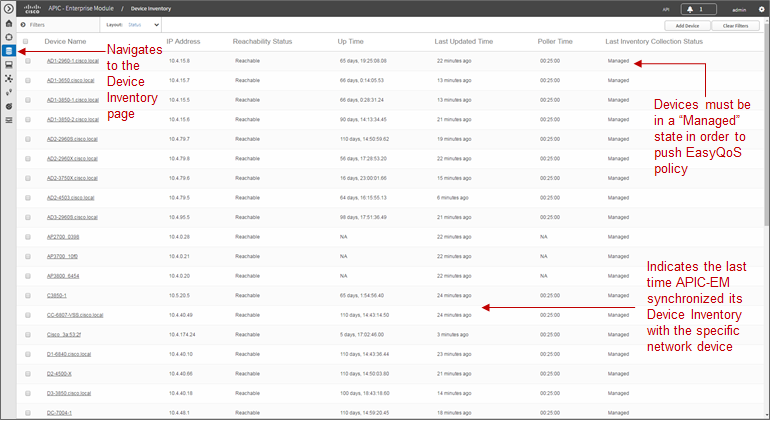
Task: Open the path trace icon in the sidebar
Action: pos(8,92)
